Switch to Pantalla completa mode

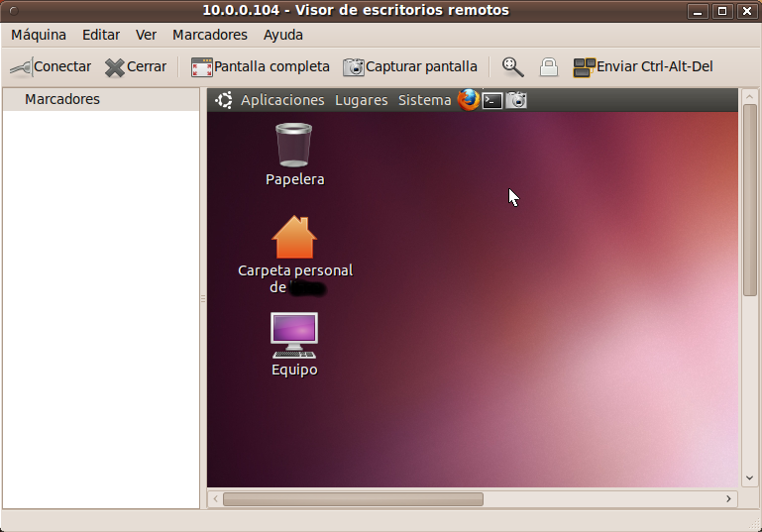(261, 67)
